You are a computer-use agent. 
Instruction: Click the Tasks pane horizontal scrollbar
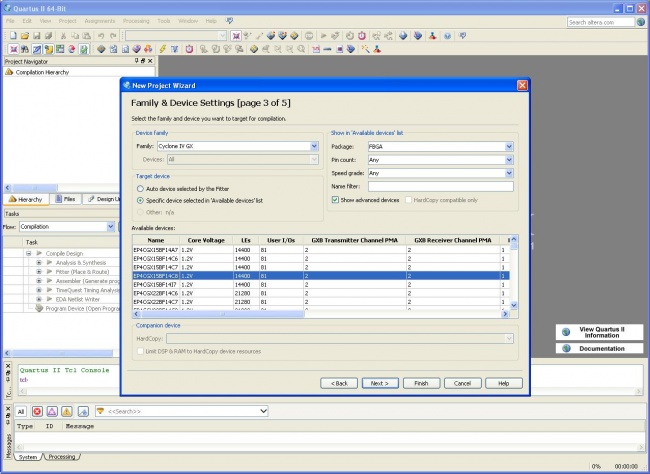62,353
